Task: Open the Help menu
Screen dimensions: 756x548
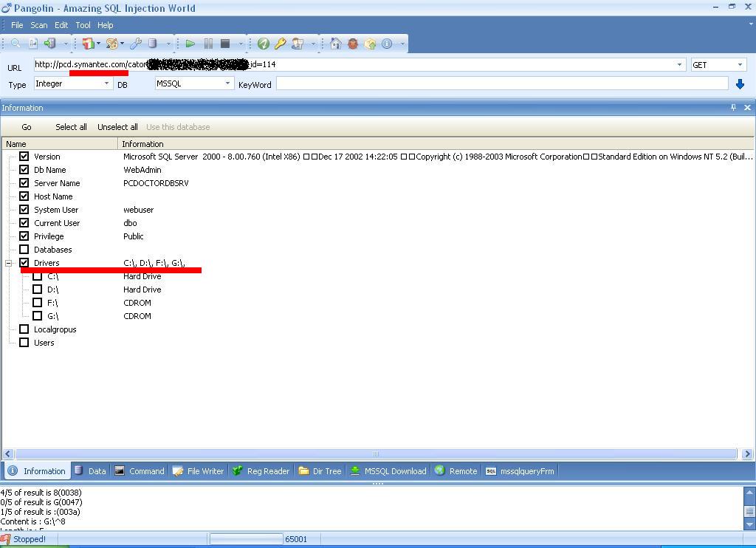Action: pos(105,25)
